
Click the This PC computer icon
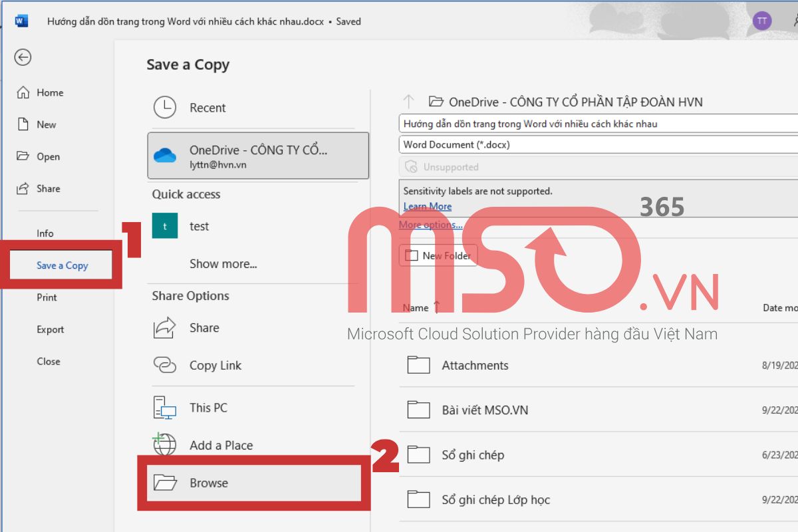point(164,408)
